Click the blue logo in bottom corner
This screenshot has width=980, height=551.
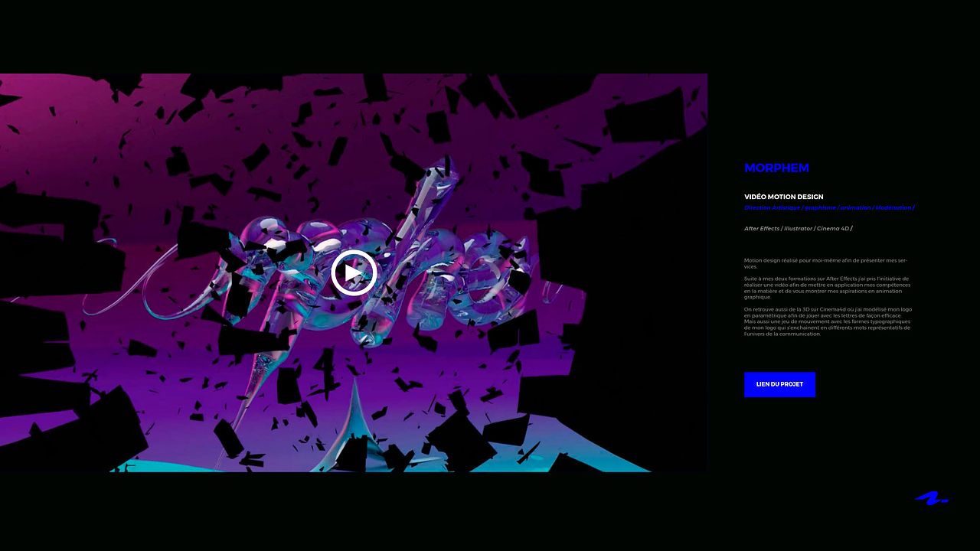[932, 498]
